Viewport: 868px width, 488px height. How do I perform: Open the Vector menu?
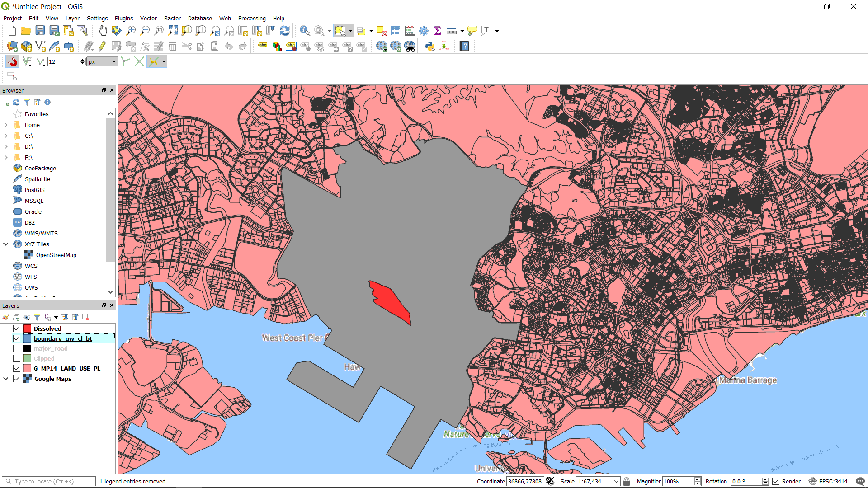tap(148, 19)
